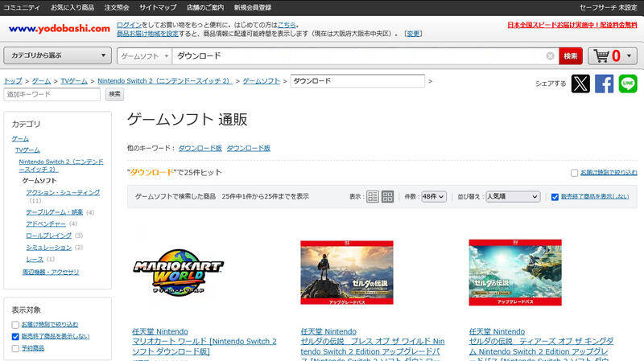Open 店舗のご案内 in top menu

click(x=205, y=7)
